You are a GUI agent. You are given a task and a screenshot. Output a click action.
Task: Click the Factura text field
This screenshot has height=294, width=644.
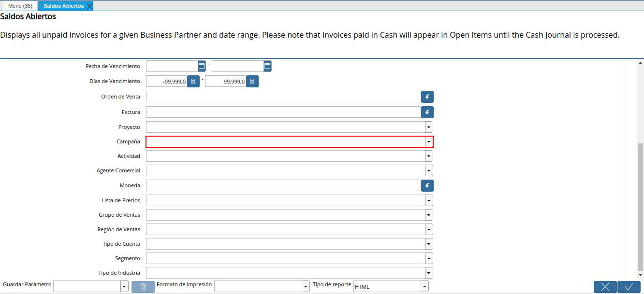(x=283, y=112)
